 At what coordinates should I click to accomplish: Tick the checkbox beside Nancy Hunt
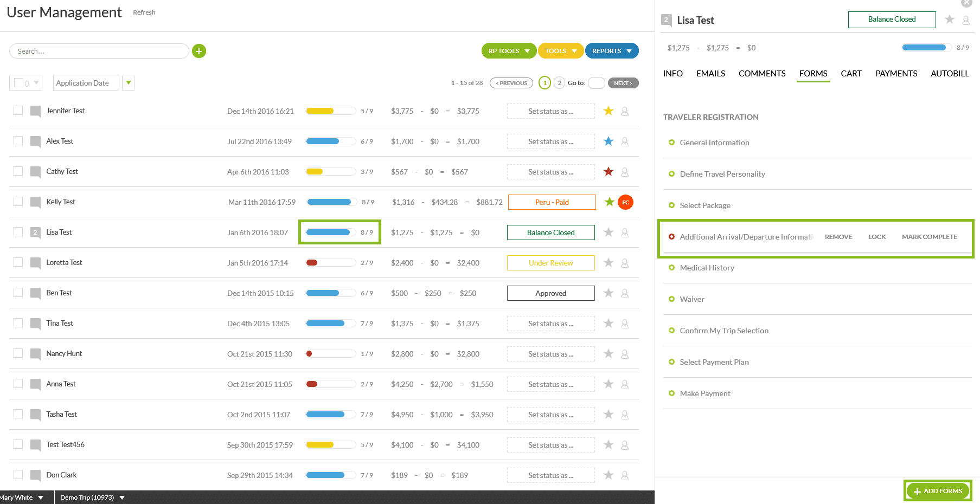point(18,353)
